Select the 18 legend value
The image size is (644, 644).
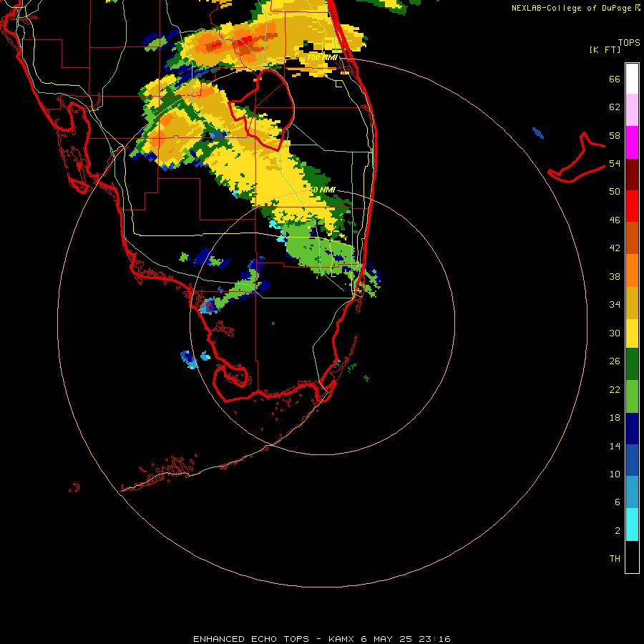pyautogui.click(x=615, y=418)
